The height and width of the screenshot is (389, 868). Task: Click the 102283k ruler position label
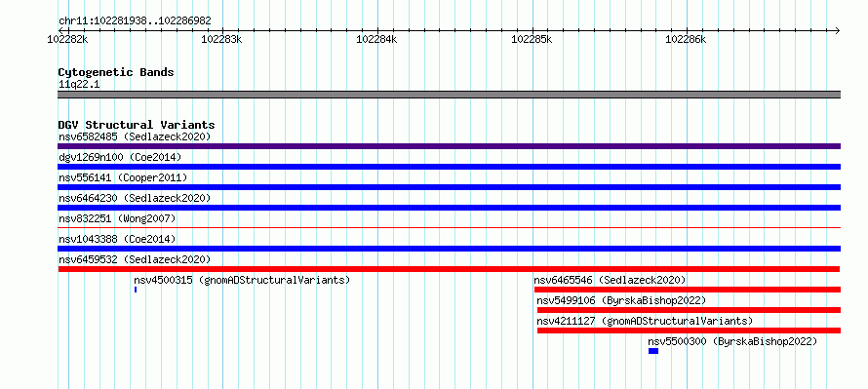[221, 39]
